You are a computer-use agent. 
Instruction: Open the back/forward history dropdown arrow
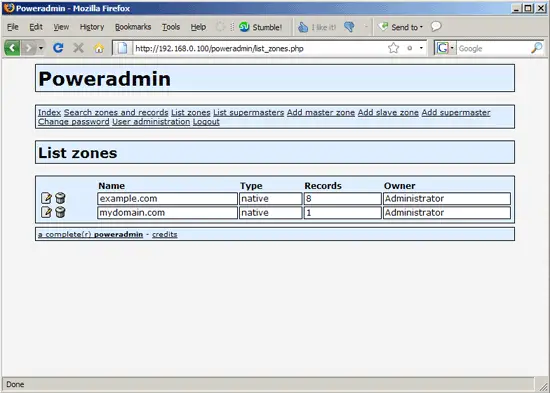pyautogui.click(x=41, y=48)
